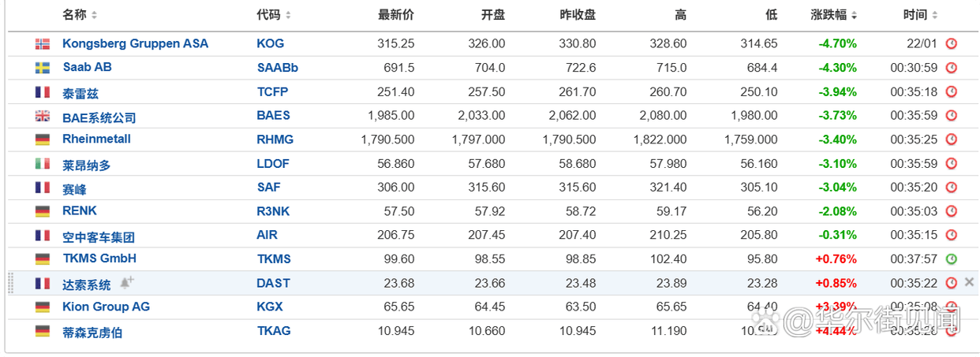Click the red clock icon on the Kongsberg Gruppen row

pyautogui.click(x=952, y=44)
